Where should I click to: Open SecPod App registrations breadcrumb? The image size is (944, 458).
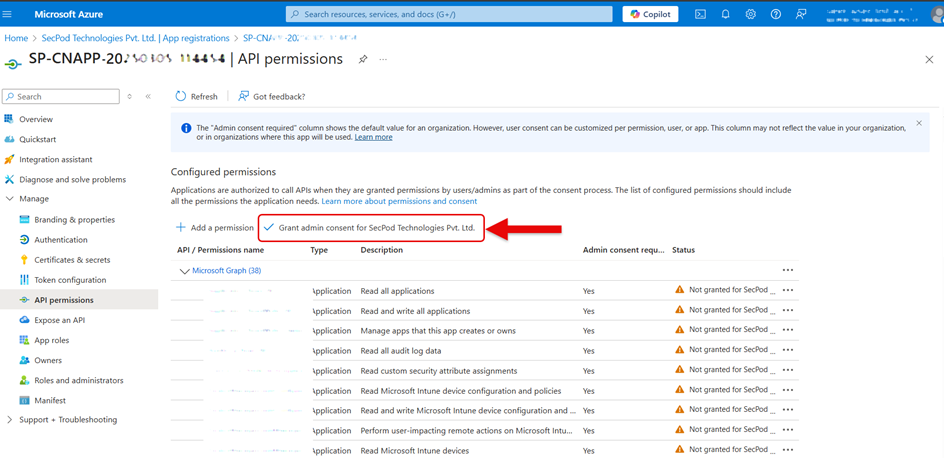135,38
